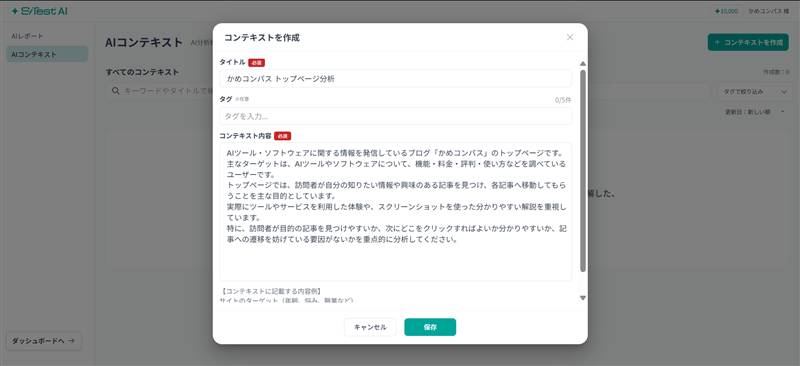The image size is (800, 366).
Task: Go to ダッシュボードへ button
Action: pyautogui.click(x=43, y=341)
